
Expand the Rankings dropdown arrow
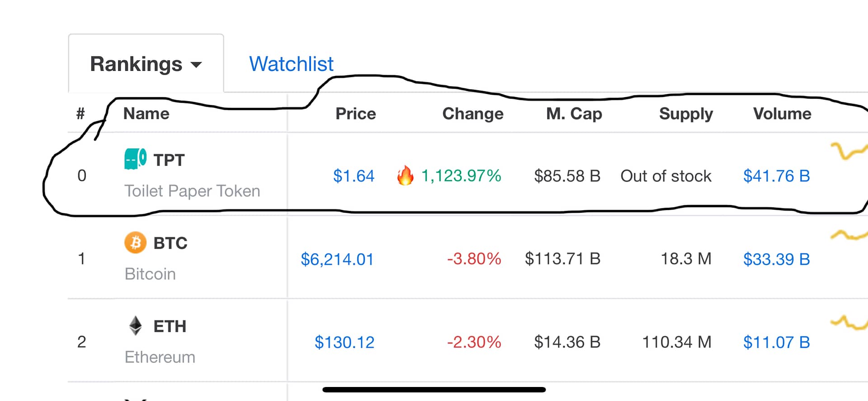click(196, 65)
